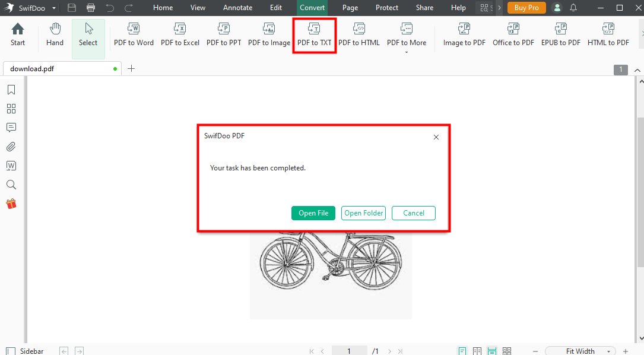
Task: Click the PDF to TXT tool
Action: (x=314, y=35)
